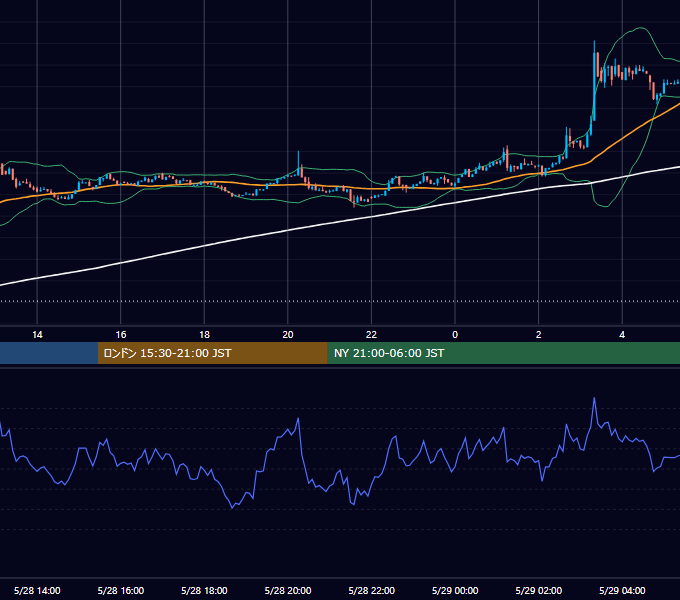Click the 5/28 20:00 date label
The height and width of the screenshot is (600, 680).
click(288, 590)
